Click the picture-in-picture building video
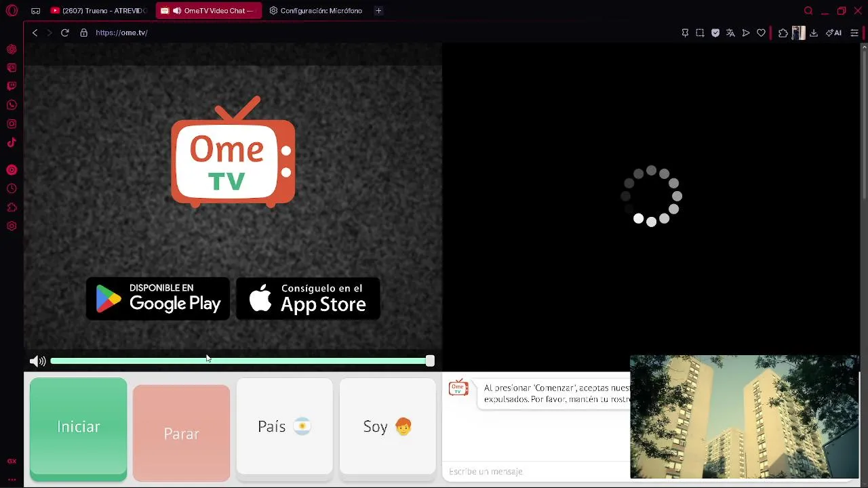The width and height of the screenshot is (868, 488). tap(745, 417)
